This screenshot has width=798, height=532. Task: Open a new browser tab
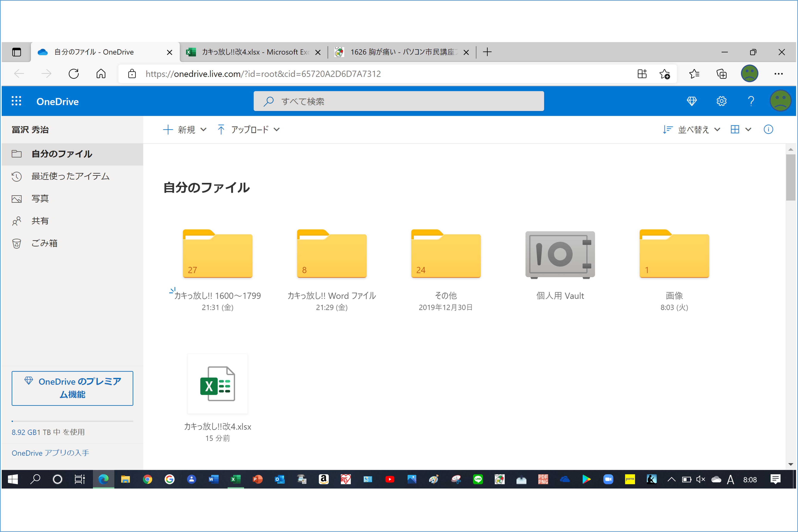[487, 52]
